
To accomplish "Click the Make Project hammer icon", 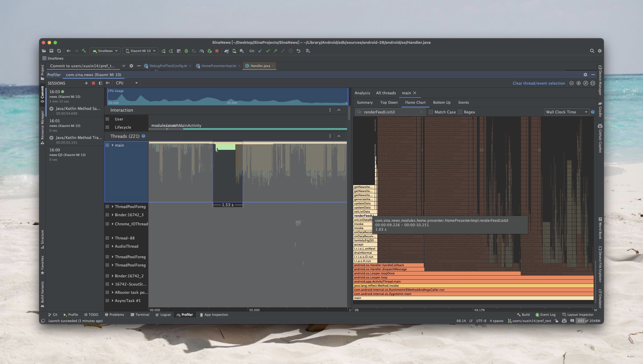I will tap(84, 51).
